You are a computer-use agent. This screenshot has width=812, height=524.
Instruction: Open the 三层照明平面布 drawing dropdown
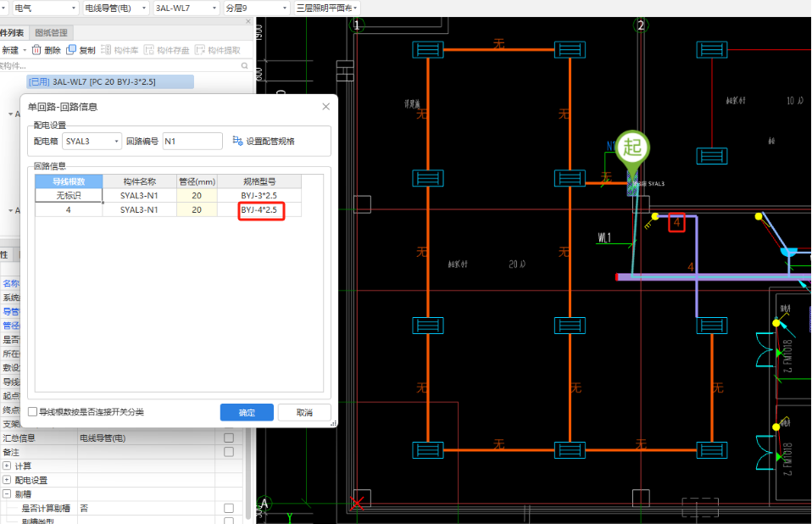327,8
